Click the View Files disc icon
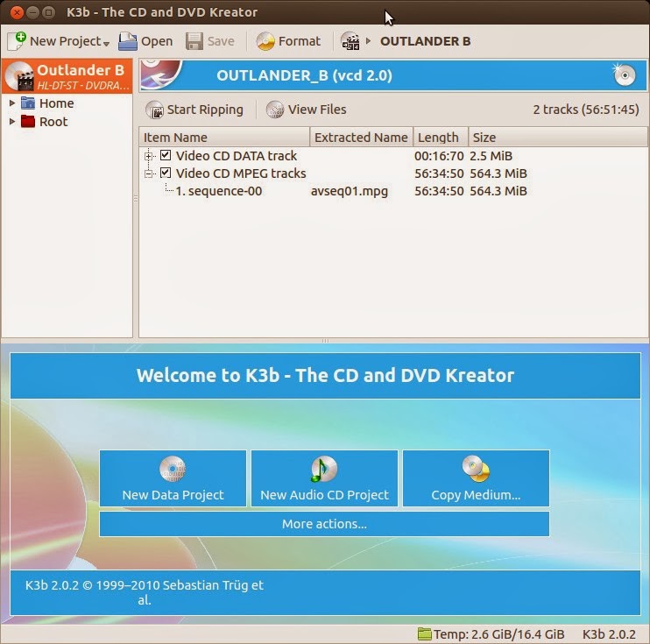The height and width of the screenshot is (644, 650). [x=275, y=110]
